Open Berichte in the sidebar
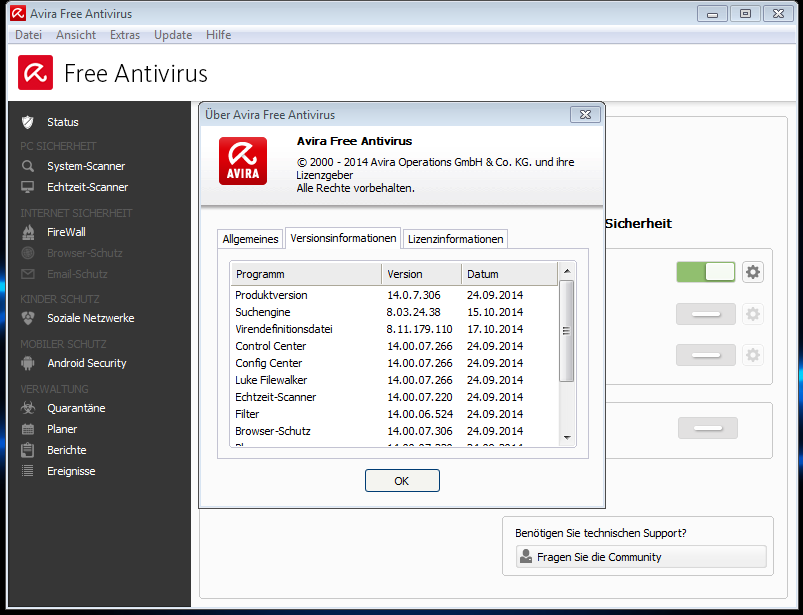The height and width of the screenshot is (615, 803). tap(67, 450)
